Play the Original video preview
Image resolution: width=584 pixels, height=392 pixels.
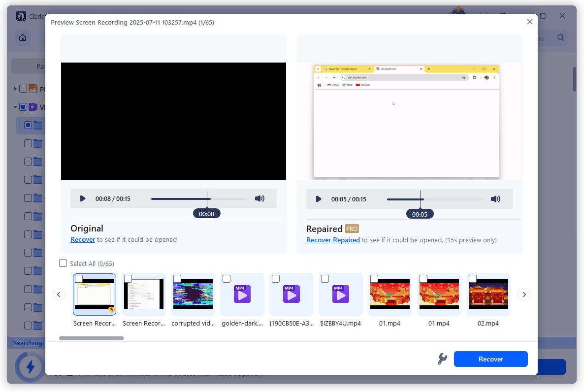tap(83, 198)
